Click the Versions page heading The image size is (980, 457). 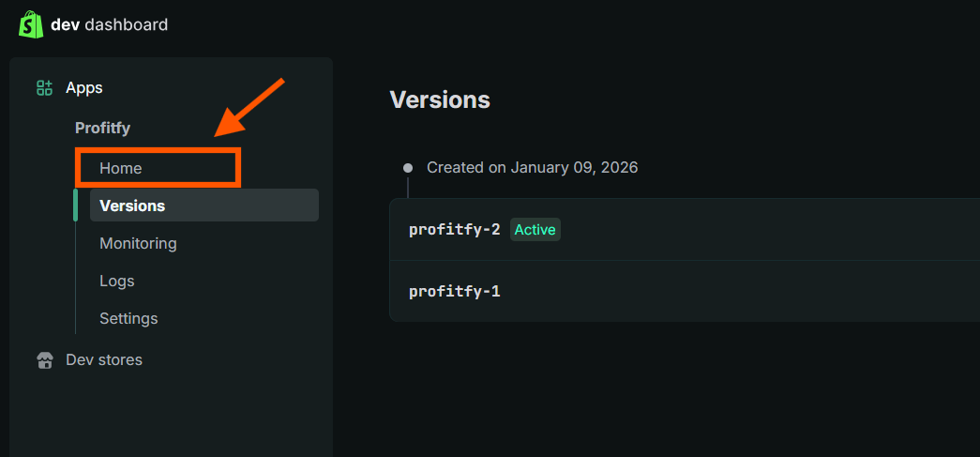click(x=440, y=99)
